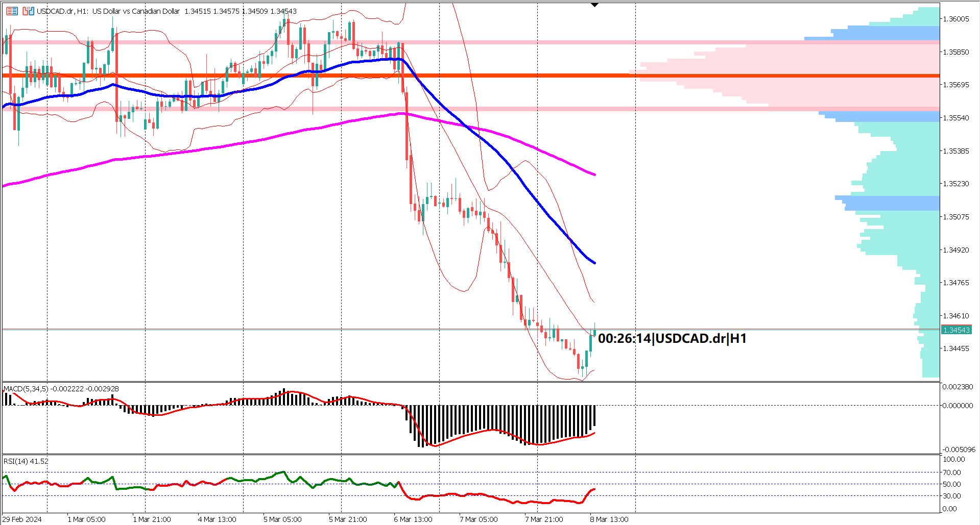This screenshot has width=980, height=525.
Task: Open the quick trade panel icon
Action: (x=12, y=11)
